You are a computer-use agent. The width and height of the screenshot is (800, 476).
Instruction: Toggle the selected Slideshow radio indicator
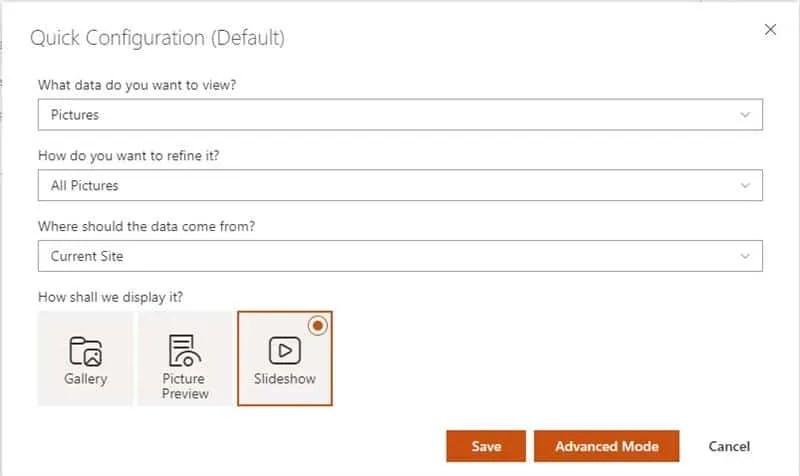click(318, 325)
